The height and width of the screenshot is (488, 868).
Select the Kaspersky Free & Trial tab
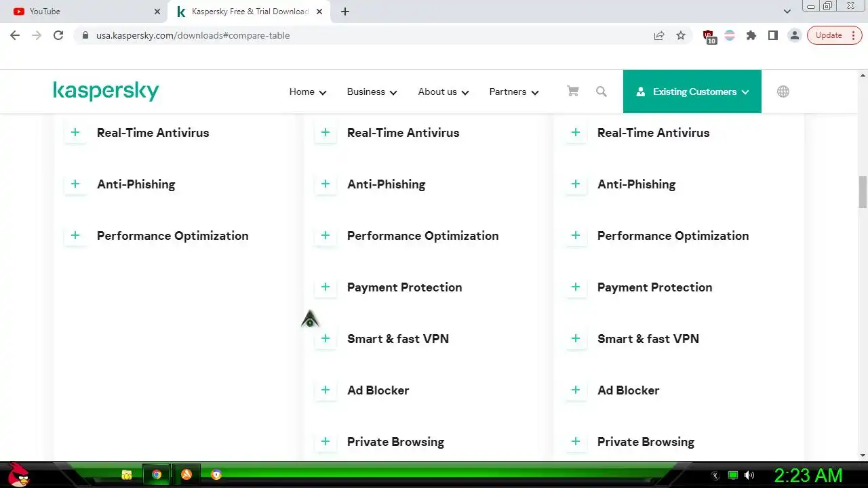tap(250, 12)
